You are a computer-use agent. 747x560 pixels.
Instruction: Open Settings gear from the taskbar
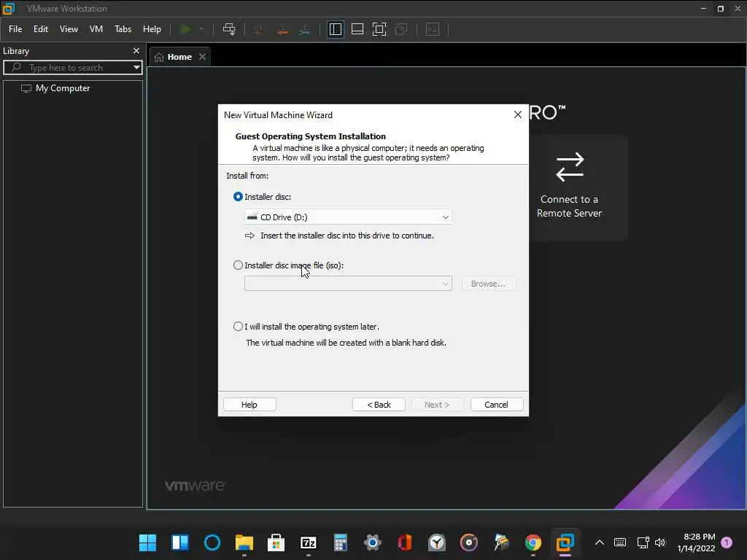(373, 542)
